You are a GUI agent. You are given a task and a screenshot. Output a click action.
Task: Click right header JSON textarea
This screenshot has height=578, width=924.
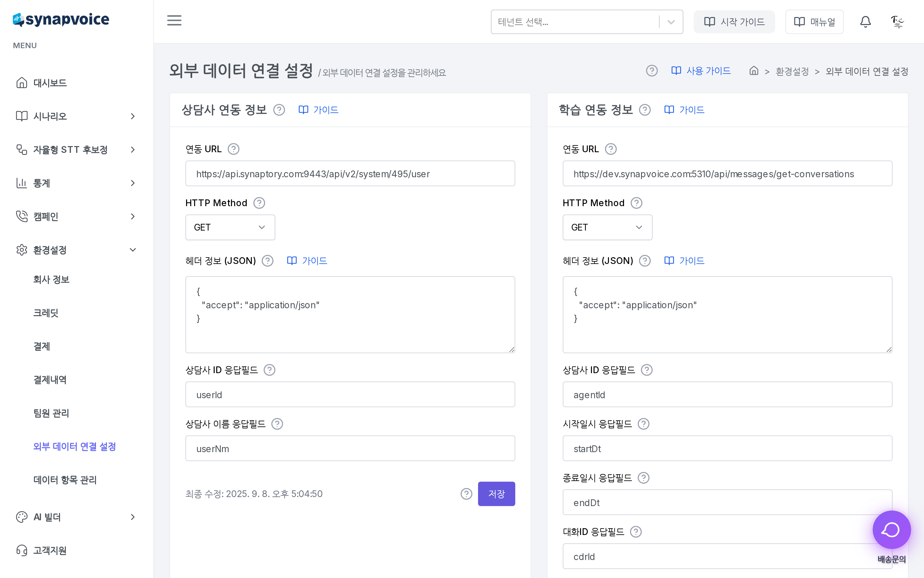[x=727, y=315]
